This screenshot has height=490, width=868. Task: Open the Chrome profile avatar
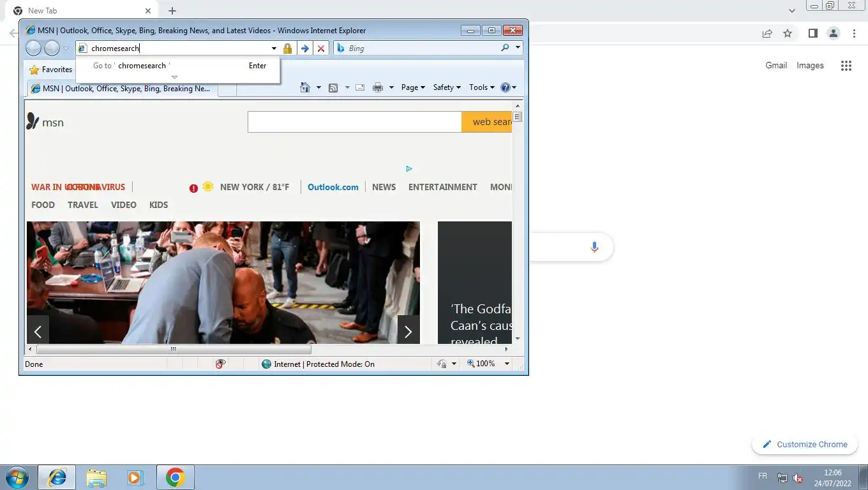click(x=834, y=33)
